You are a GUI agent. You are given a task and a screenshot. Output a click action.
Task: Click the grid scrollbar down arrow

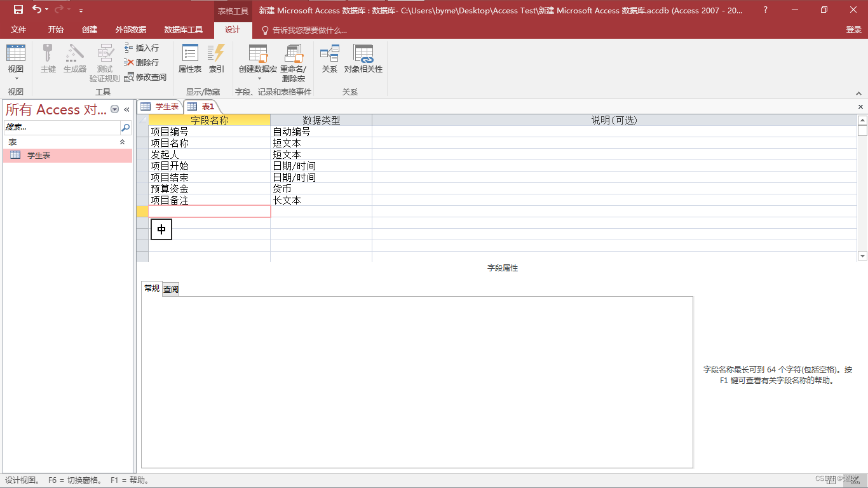(862, 256)
